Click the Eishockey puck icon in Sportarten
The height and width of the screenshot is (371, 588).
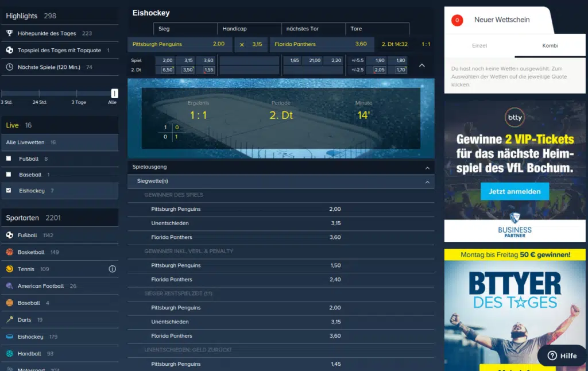pos(9,337)
